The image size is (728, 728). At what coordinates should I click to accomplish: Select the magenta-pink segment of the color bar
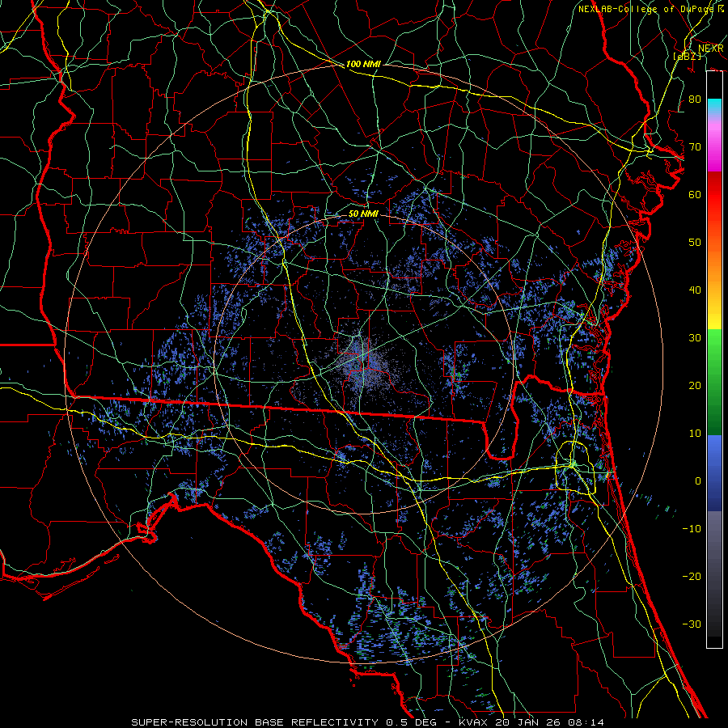click(x=714, y=144)
